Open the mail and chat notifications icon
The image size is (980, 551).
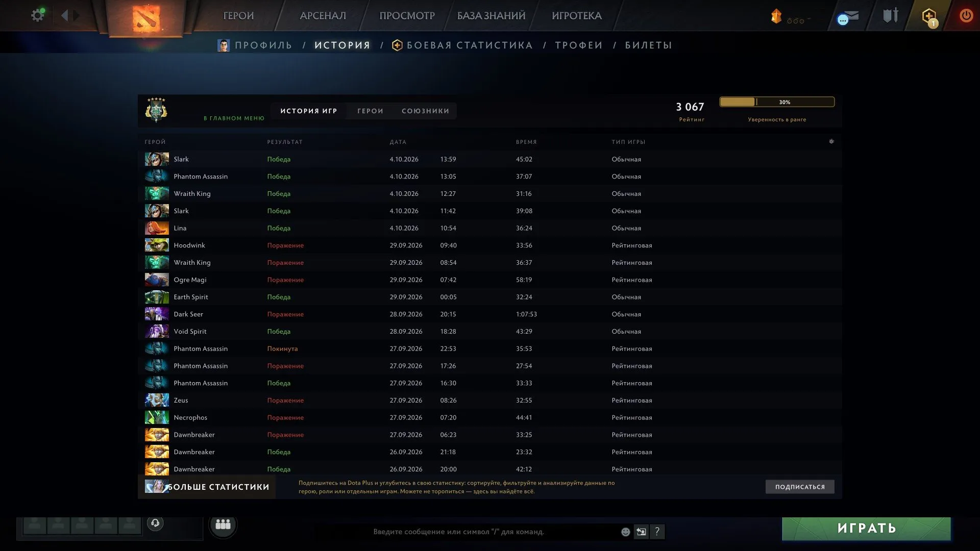tap(848, 17)
